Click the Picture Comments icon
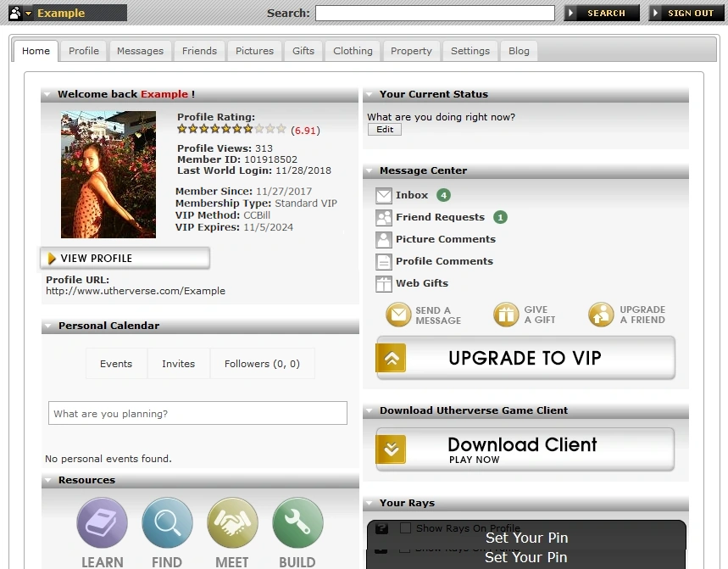This screenshot has width=728, height=569. 384,240
